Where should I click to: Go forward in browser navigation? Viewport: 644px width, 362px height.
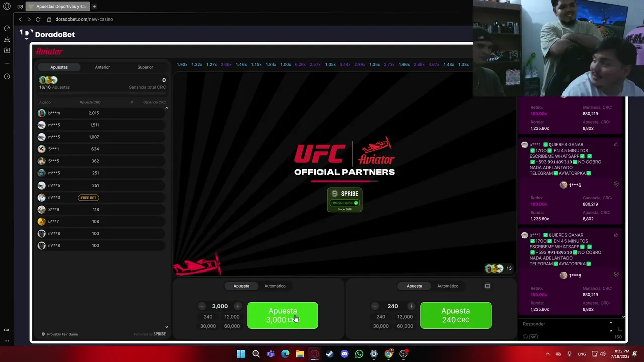coord(29,19)
